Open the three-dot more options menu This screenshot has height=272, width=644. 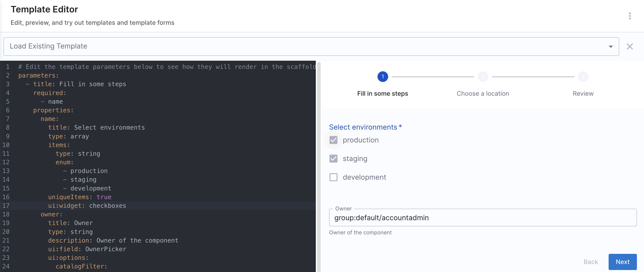(x=629, y=16)
